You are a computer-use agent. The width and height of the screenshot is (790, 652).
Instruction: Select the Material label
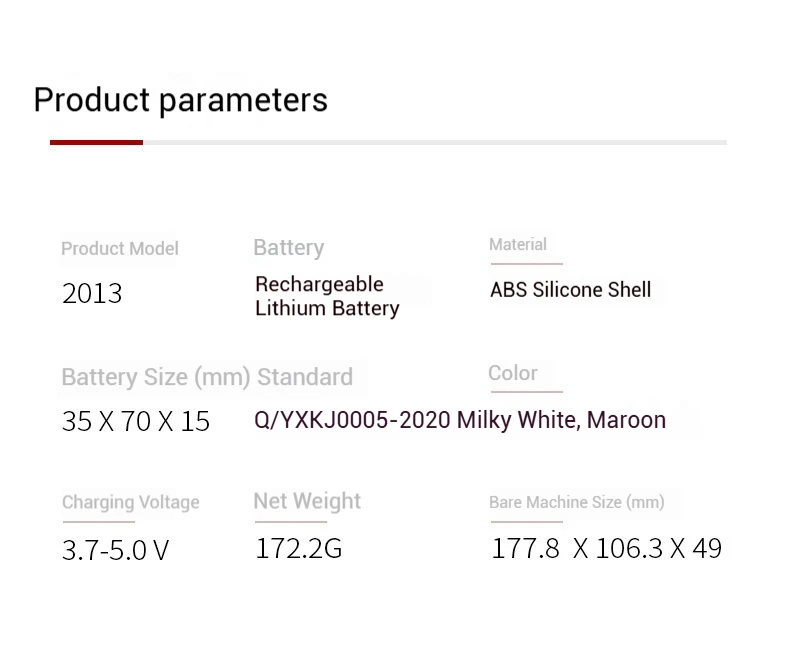[518, 245]
